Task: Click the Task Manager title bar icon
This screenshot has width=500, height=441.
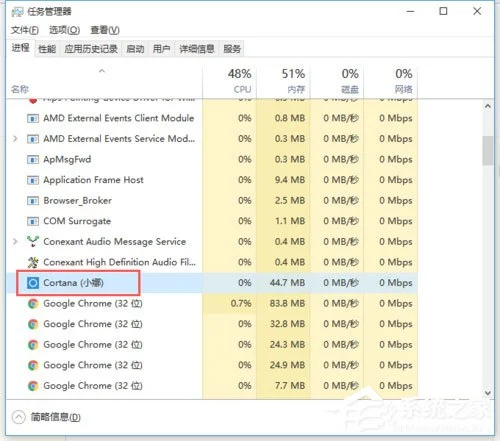Action: coord(17,12)
